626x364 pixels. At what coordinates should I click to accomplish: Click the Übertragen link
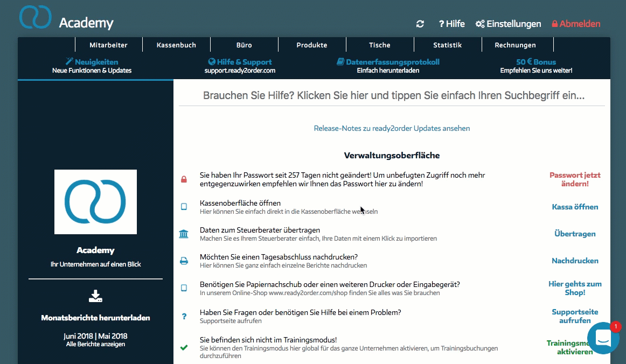click(x=575, y=234)
